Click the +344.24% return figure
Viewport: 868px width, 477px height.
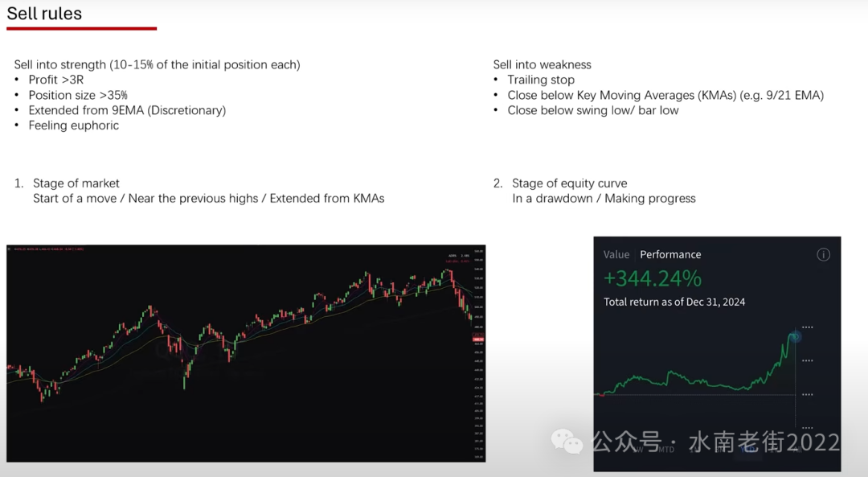pyautogui.click(x=652, y=278)
